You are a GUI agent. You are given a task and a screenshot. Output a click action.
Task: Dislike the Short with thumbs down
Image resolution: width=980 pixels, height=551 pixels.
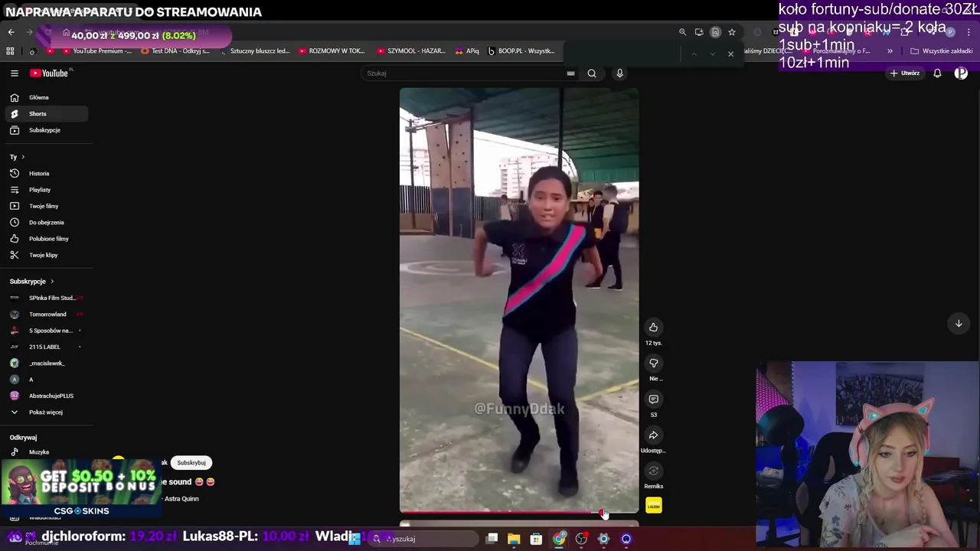[653, 364]
